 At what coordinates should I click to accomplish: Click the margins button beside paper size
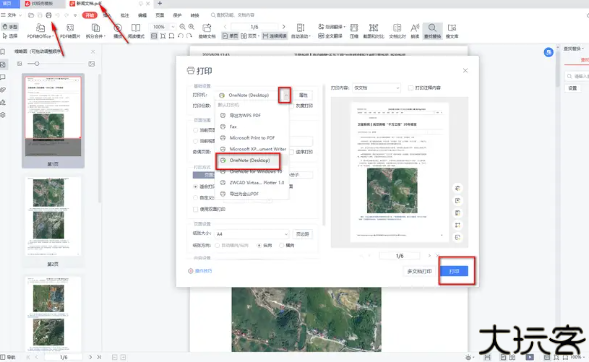tap(302, 234)
